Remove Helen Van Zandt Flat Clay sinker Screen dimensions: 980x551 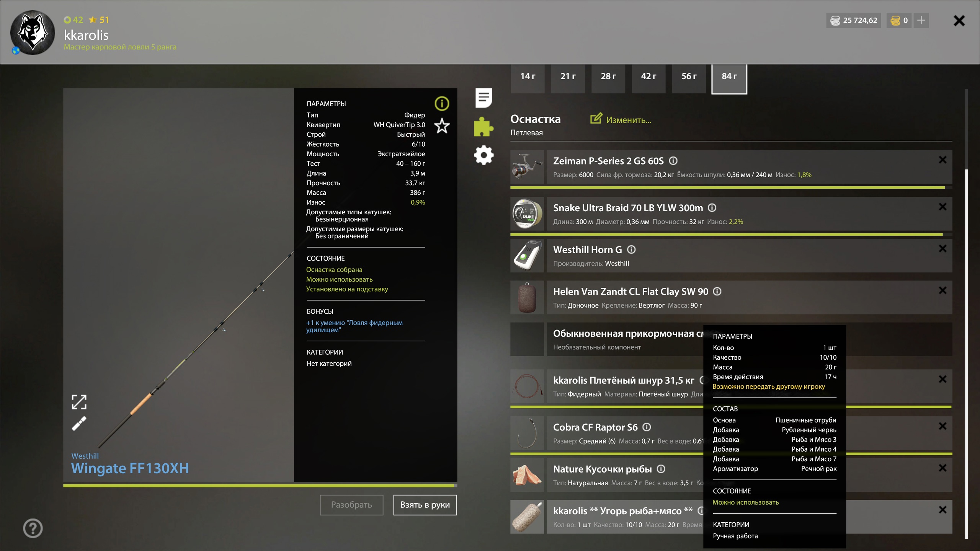tap(942, 290)
